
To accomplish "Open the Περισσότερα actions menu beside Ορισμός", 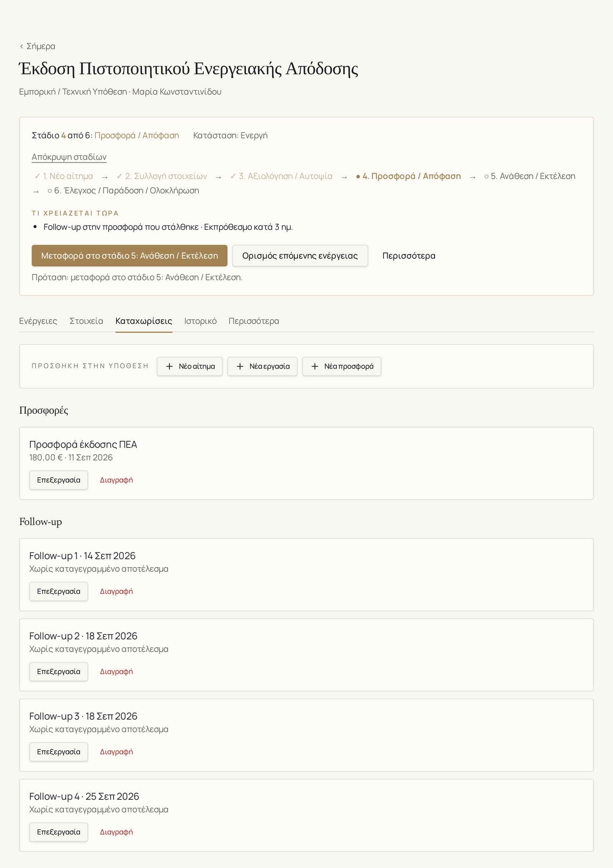I will point(409,255).
